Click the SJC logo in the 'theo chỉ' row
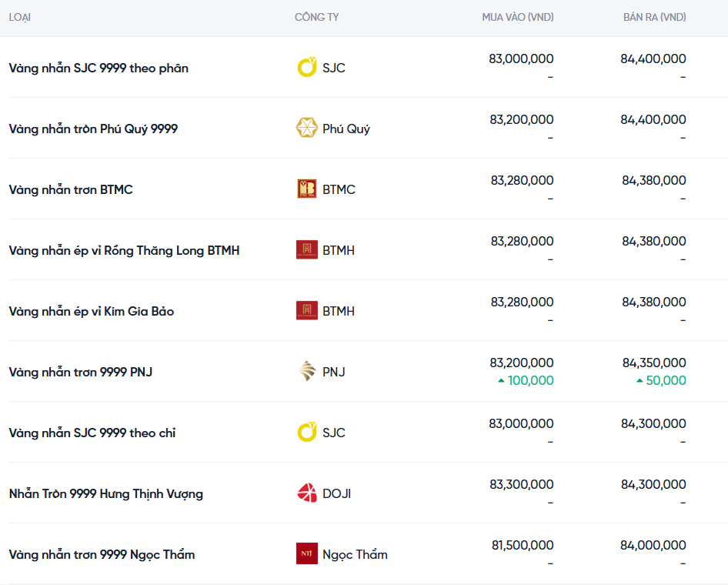Screen dimensions: 728x585 click(307, 433)
